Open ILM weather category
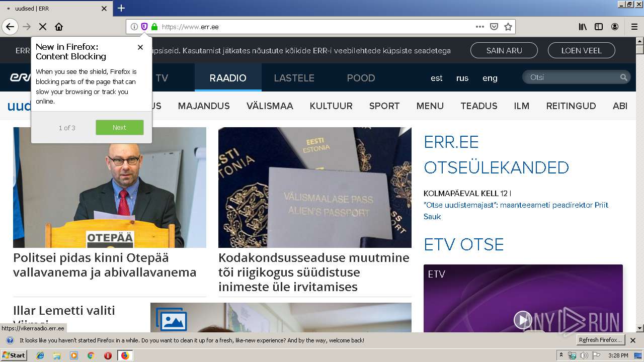Screen dimensions: 644x362 (x=522, y=106)
